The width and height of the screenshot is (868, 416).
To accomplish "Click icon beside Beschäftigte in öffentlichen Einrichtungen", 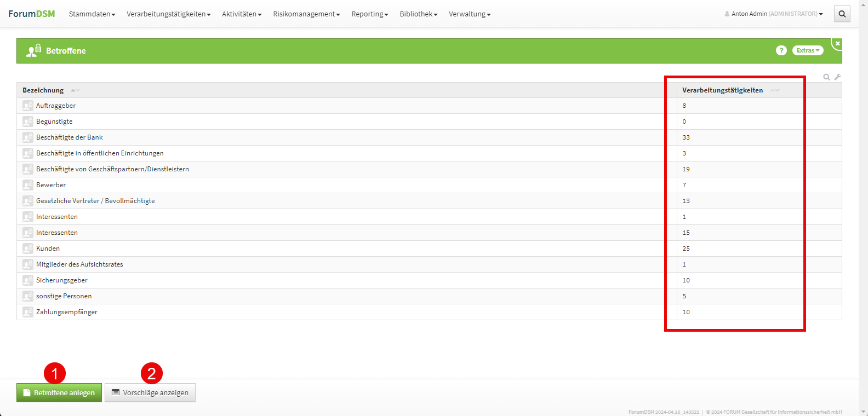I will pyautogui.click(x=28, y=153).
